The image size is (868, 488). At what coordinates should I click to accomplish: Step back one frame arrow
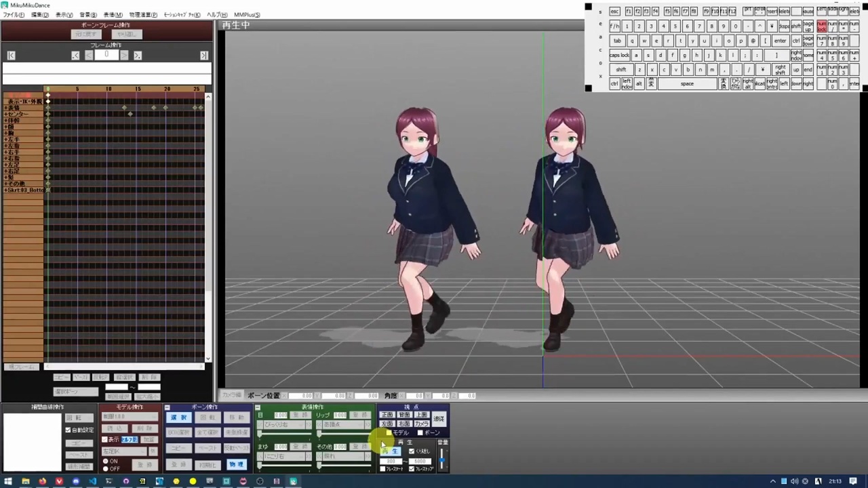point(89,56)
